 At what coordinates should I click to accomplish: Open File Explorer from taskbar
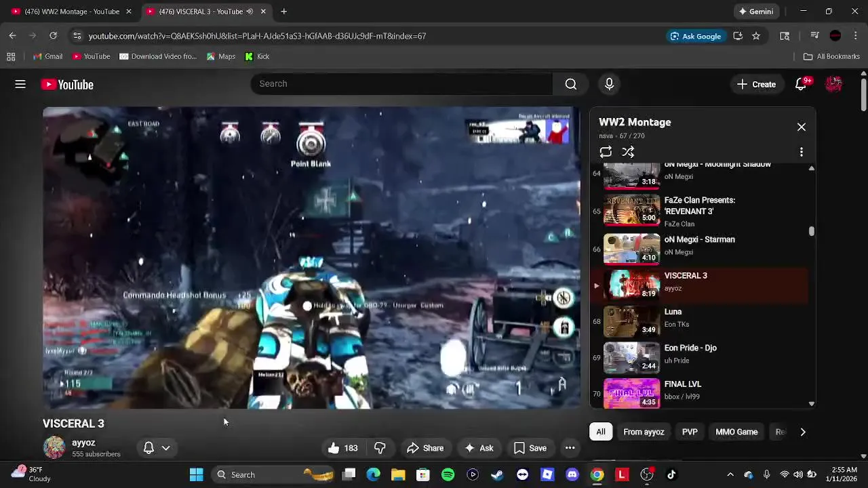398,474
